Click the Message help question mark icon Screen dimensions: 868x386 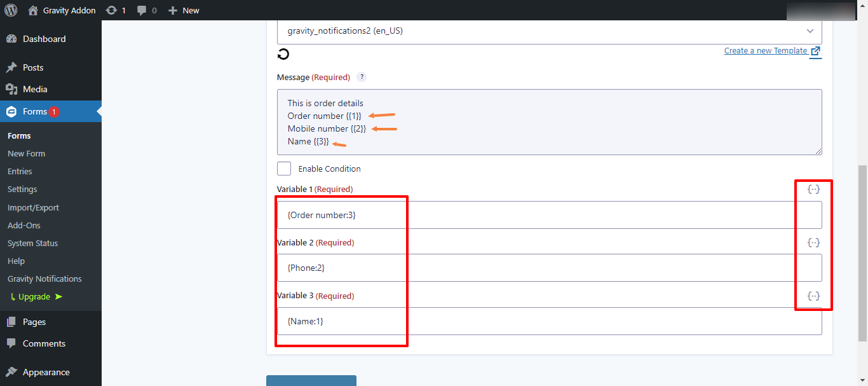coord(362,78)
